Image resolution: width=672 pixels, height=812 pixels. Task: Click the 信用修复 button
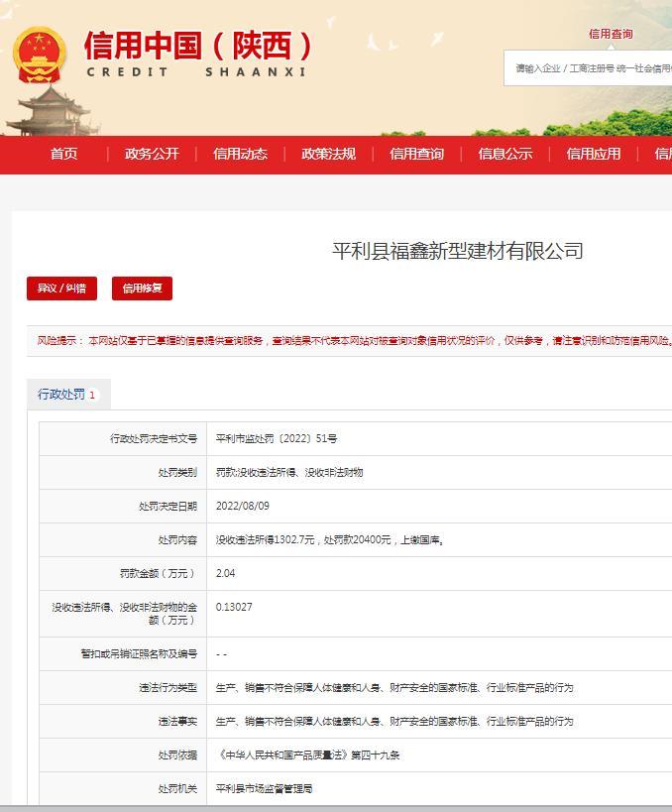coord(143,289)
